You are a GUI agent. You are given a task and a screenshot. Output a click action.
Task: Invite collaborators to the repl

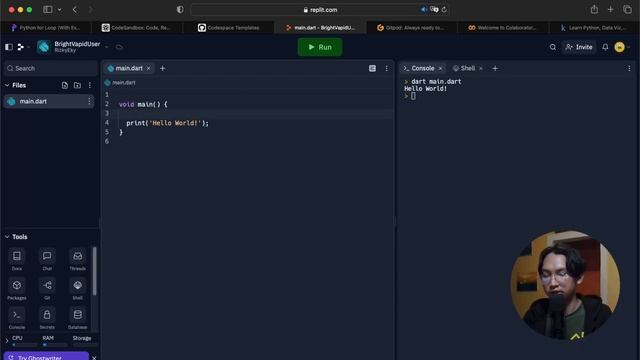(579, 47)
